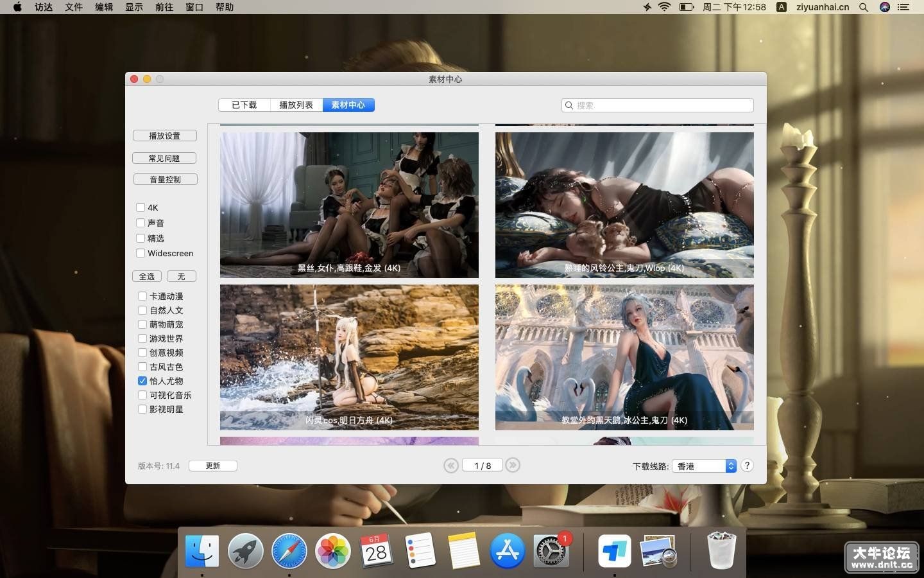Toggle the Widescreen checkbox
The width and height of the screenshot is (924, 578).
click(141, 253)
